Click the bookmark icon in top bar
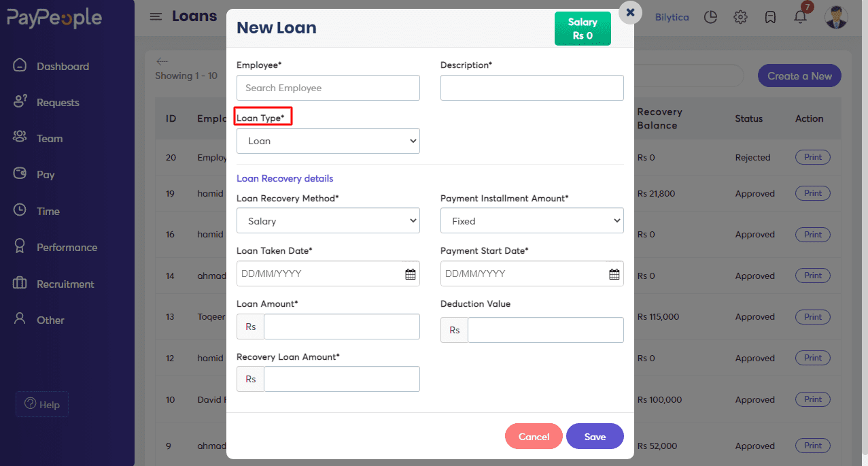868x466 pixels. coord(770,17)
